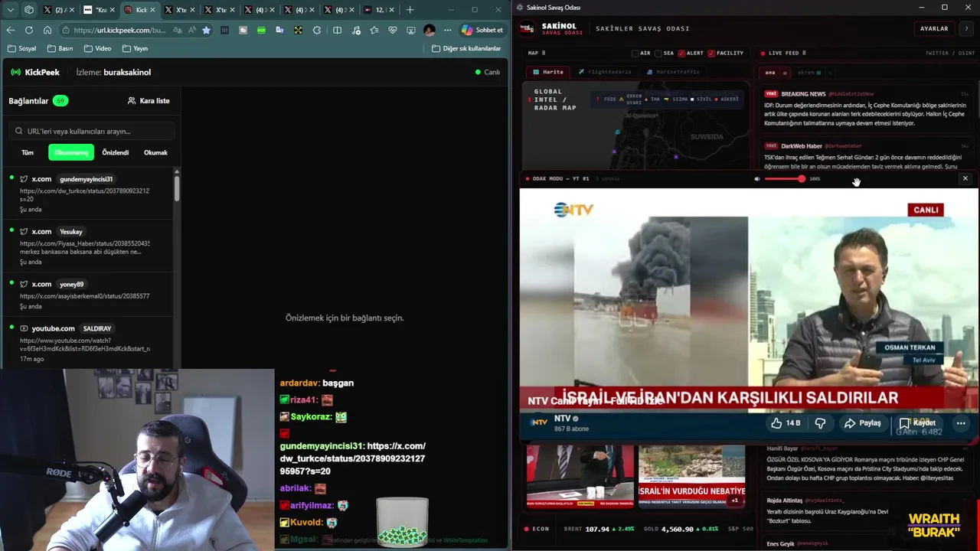This screenshot has height=551, width=980.
Task: Open a new browser tab
Action: pyautogui.click(x=410, y=10)
